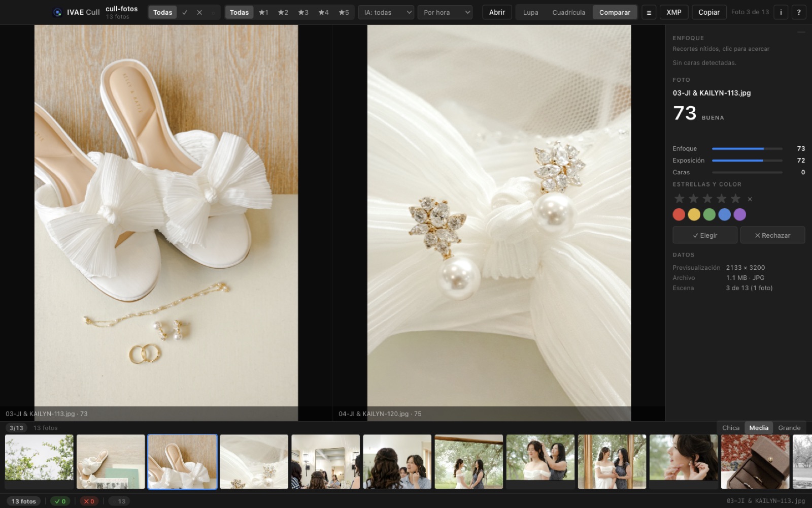Filter photos by 4 star rating
The height and width of the screenshot is (508, 812).
pos(324,12)
